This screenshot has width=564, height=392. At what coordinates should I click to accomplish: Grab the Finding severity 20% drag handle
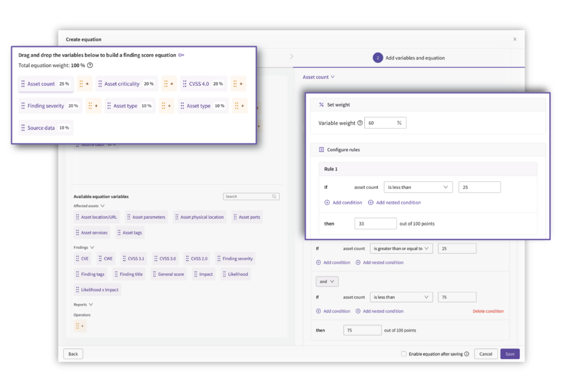(23, 106)
